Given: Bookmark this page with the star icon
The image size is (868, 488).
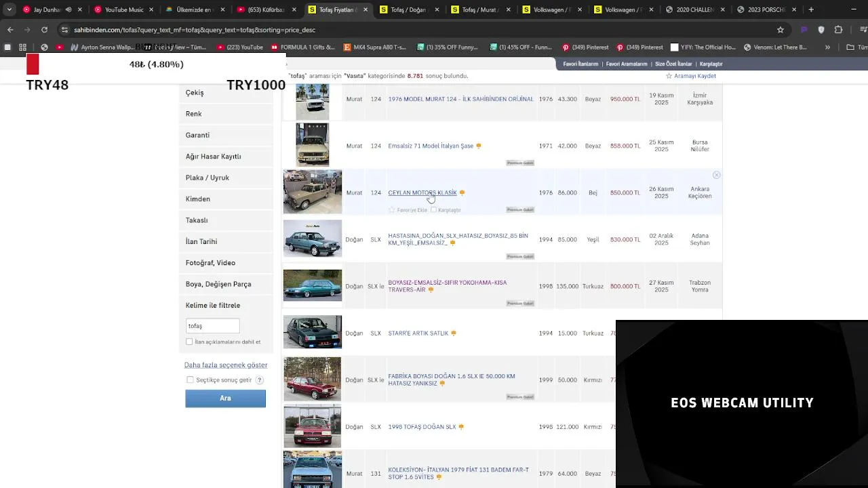Looking at the screenshot, I should tap(781, 30).
